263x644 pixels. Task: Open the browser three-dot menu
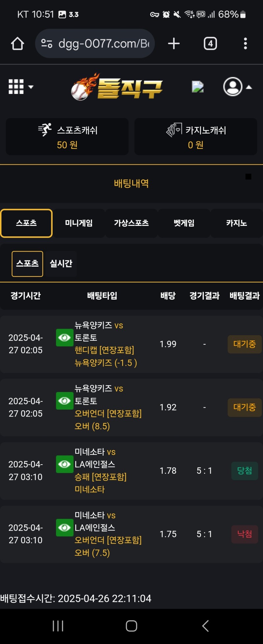[x=245, y=43]
